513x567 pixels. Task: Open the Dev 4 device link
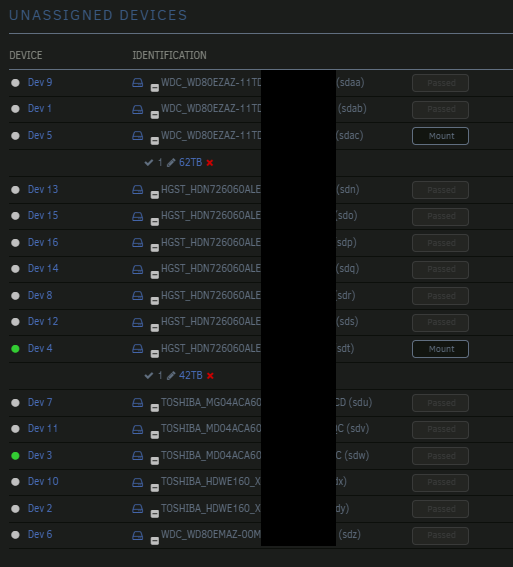(40, 349)
